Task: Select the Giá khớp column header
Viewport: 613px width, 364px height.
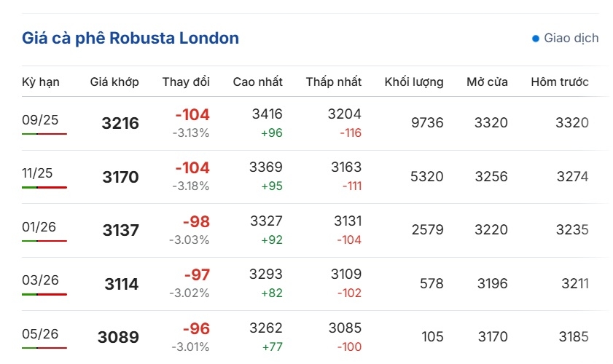Action: coord(114,82)
